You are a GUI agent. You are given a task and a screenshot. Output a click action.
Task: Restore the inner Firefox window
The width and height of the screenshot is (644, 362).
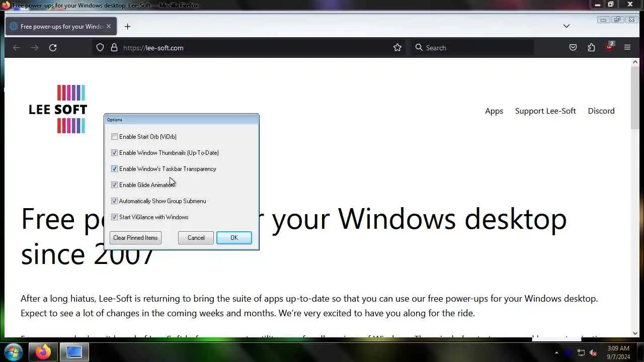pyautogui.click(x=617, y=20)
